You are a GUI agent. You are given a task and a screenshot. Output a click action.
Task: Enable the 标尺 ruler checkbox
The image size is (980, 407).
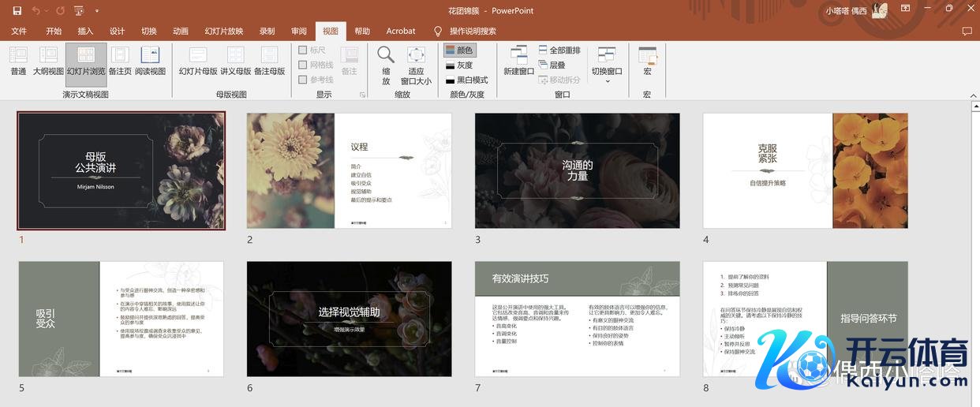tap(303, 50)
